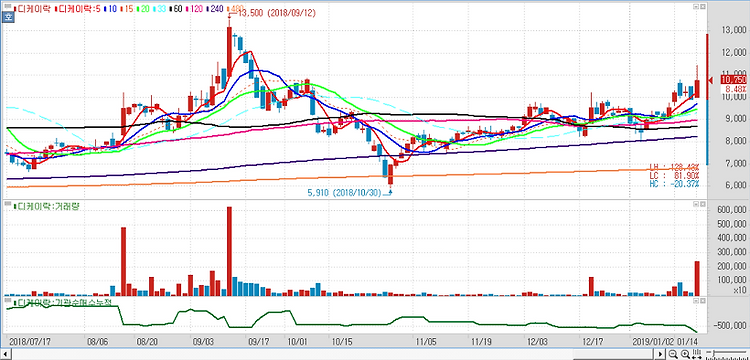Viewport: 750px width, 360px height.
Task: Click the 10/01 date label on time axis
Action: 297,342
